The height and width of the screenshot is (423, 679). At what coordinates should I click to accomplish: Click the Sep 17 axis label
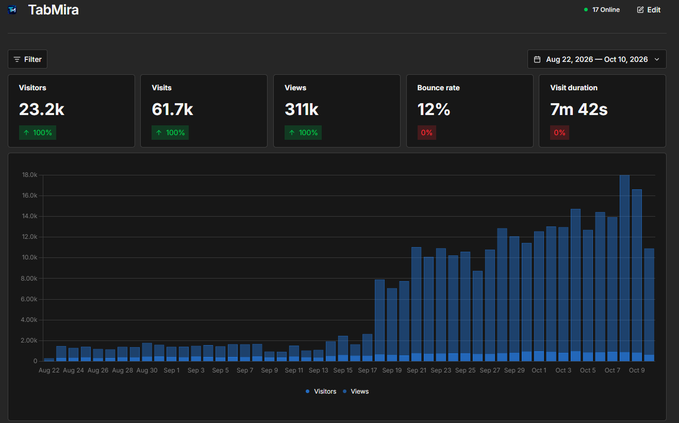click(367, 370)
